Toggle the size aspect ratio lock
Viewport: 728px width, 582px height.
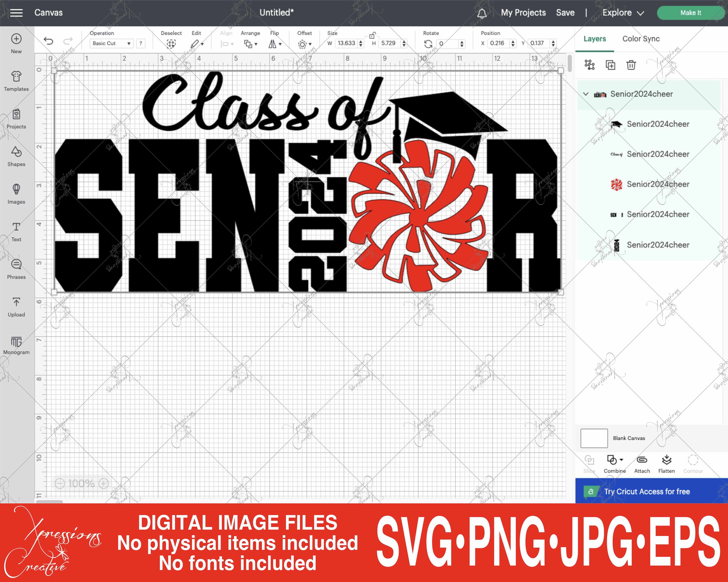click(372, 35)
